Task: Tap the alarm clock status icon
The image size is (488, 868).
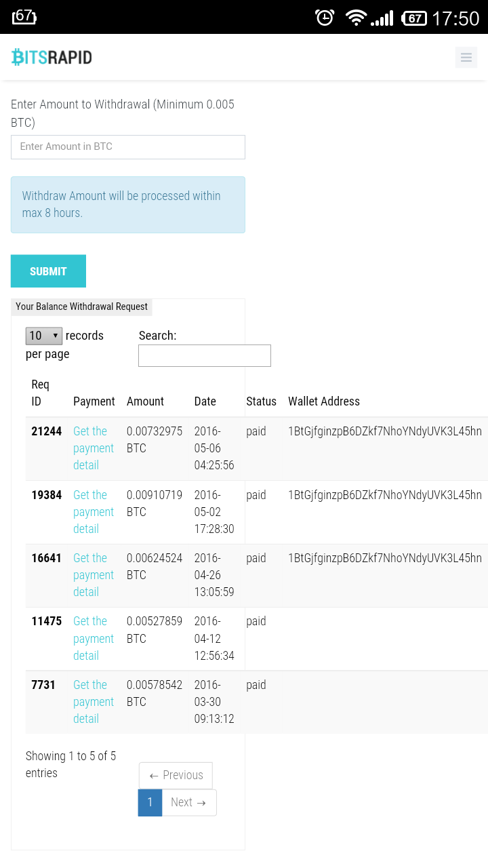Action: click(x=325, y=18)
